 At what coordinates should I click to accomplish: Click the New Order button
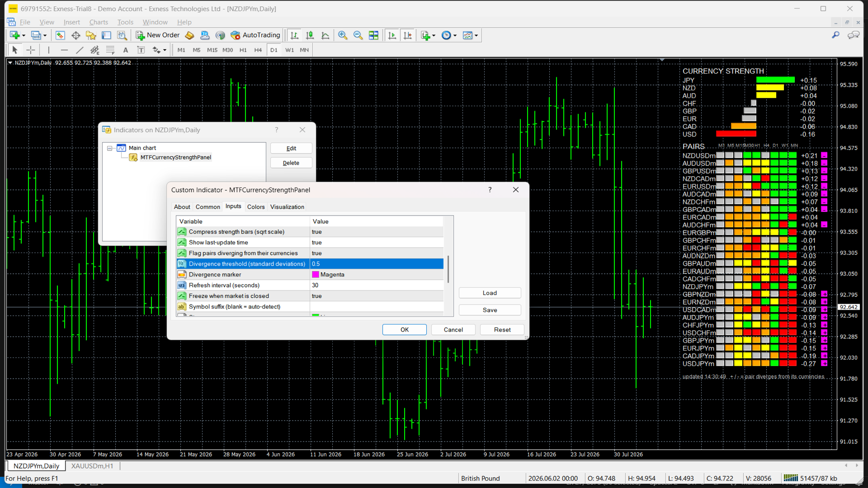tap(158, 35)
